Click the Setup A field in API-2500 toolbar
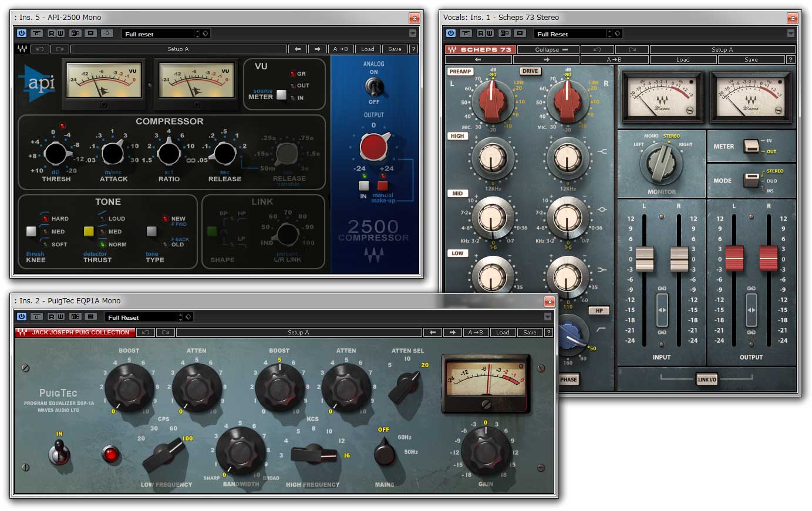Screen dimensions: 812x511 pyautogui.click(x=178, y=49)
